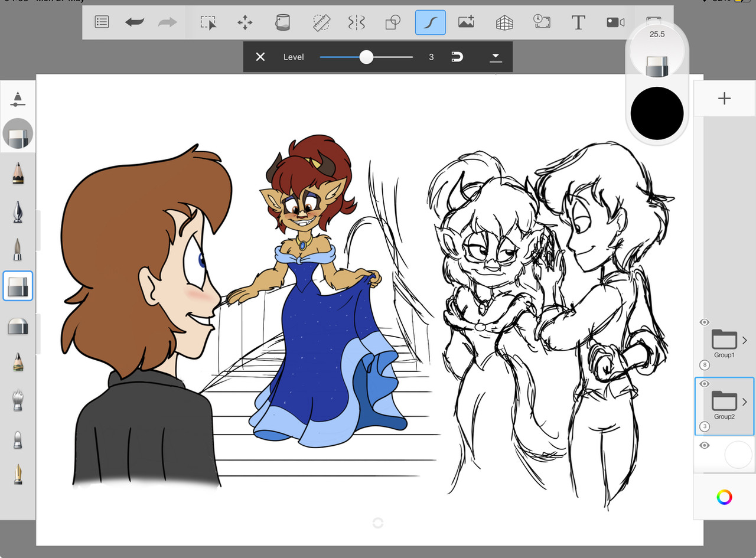The image size is (756, 558).
Task: Select the Selection tool in toolbar
Action: (x=208, y=22)
